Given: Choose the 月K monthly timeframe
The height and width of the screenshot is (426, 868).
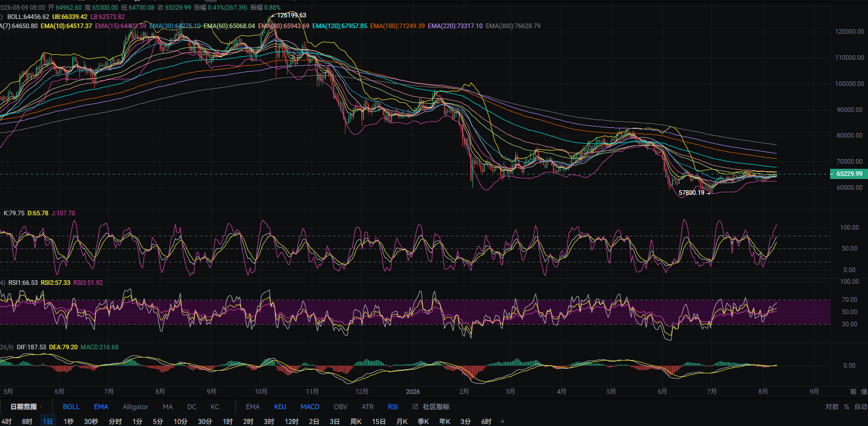Looking at the screenshot, I should 402,421.
